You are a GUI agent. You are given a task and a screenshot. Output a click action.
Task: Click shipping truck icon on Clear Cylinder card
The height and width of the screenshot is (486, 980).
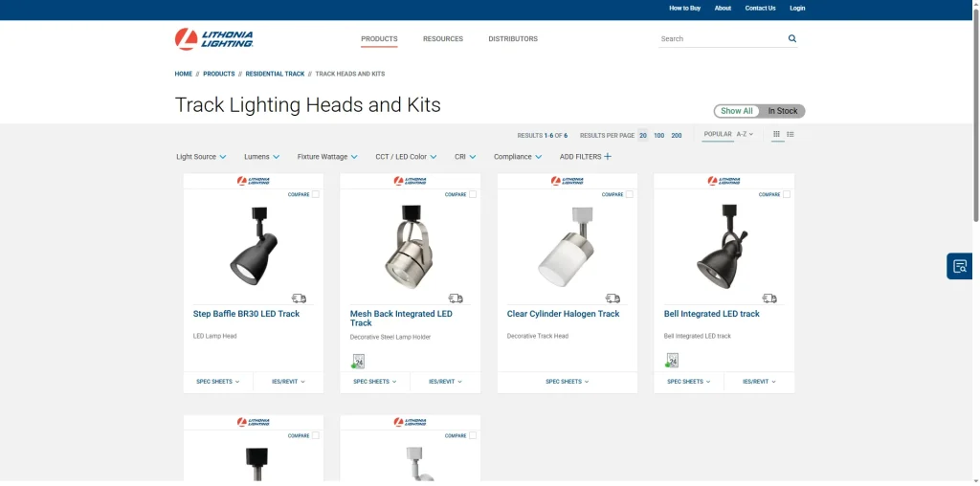[x=612, y=298]
